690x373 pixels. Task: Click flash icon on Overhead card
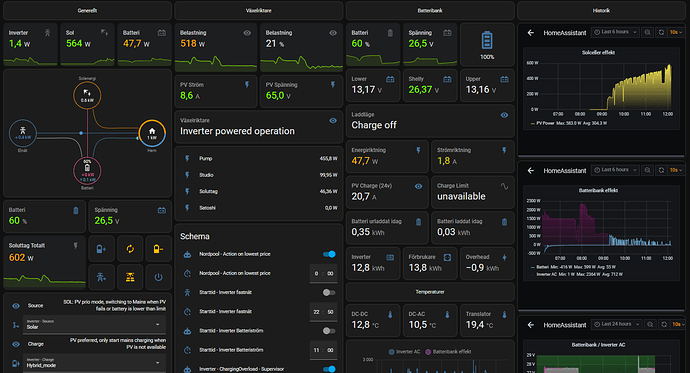pyautogui.click(x=504, y=257)
